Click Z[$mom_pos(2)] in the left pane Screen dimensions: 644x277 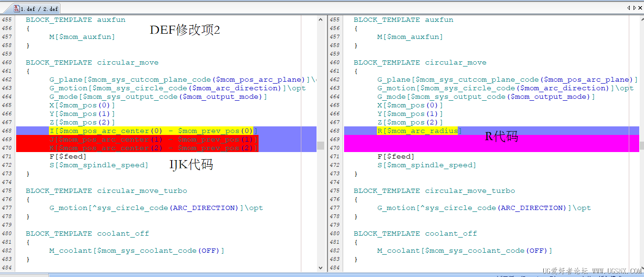[82, 122]
